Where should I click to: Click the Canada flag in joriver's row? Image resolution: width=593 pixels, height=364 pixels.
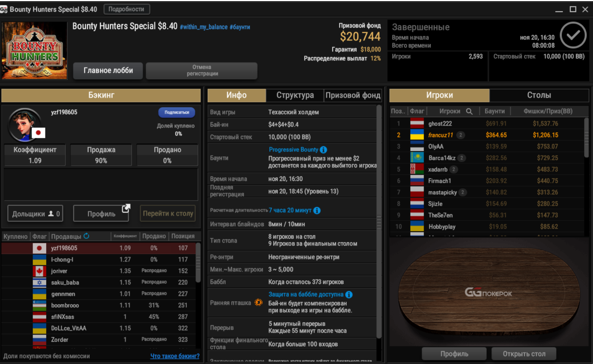point(39,271)
